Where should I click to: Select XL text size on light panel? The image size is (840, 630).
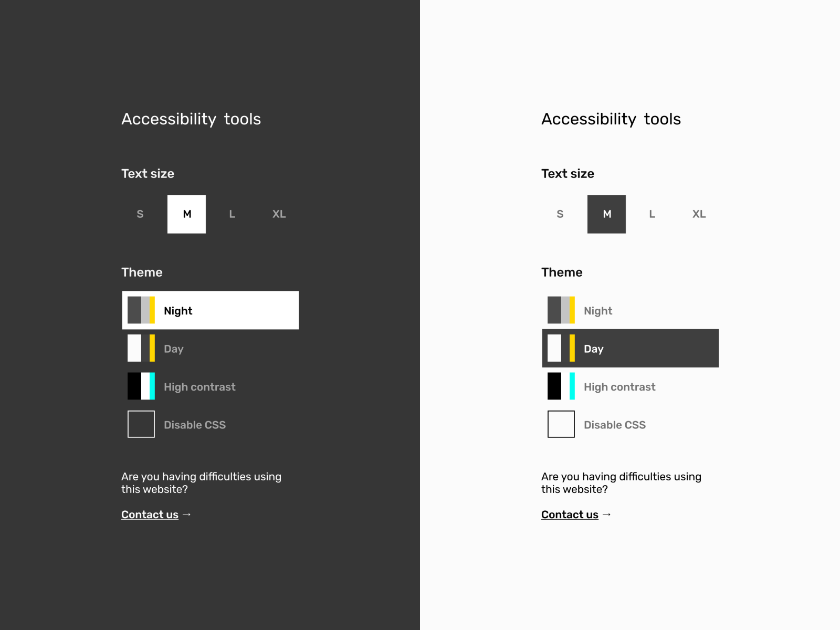point(699,214)
